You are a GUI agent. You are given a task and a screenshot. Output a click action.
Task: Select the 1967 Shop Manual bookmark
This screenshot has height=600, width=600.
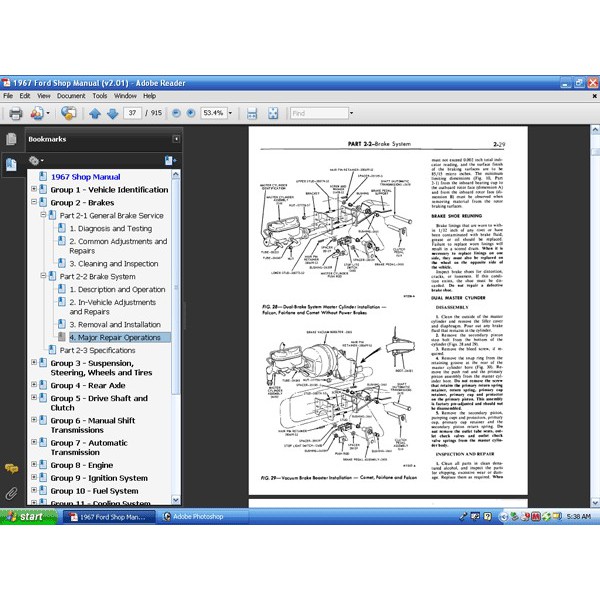(x=86, y=177)
